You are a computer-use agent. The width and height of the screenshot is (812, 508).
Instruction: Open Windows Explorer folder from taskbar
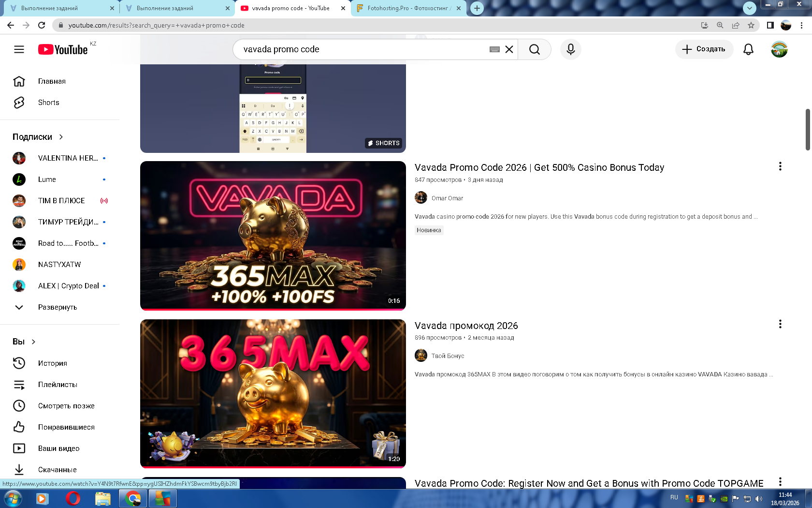pos(102,498)
